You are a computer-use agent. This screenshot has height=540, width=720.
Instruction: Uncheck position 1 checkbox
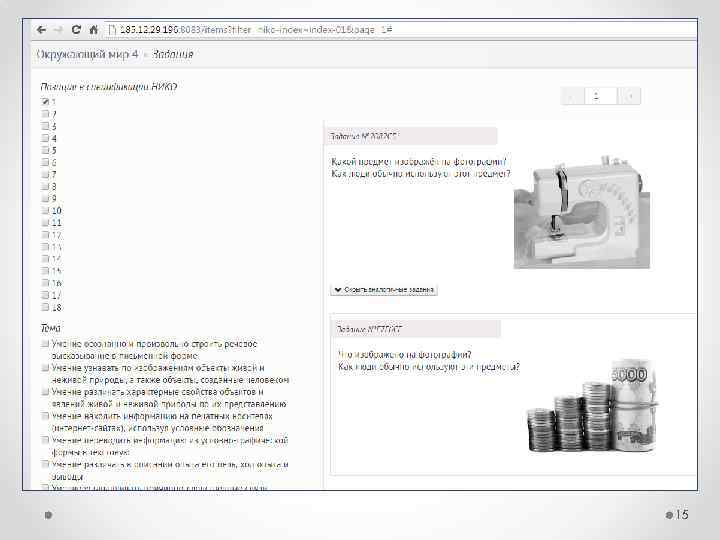tap(45, 101)
